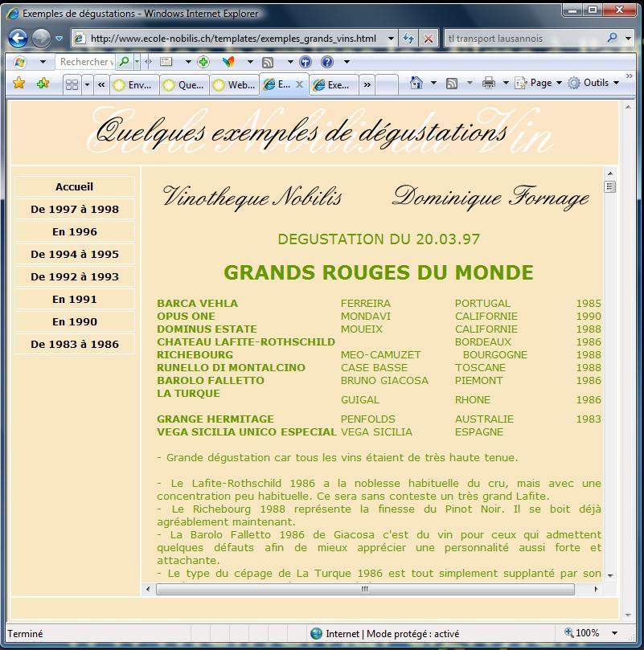Stop loading with the red X icon
The width and height of the screenshot is (644, 650).
pyautogui.click(x=428, y=39)
